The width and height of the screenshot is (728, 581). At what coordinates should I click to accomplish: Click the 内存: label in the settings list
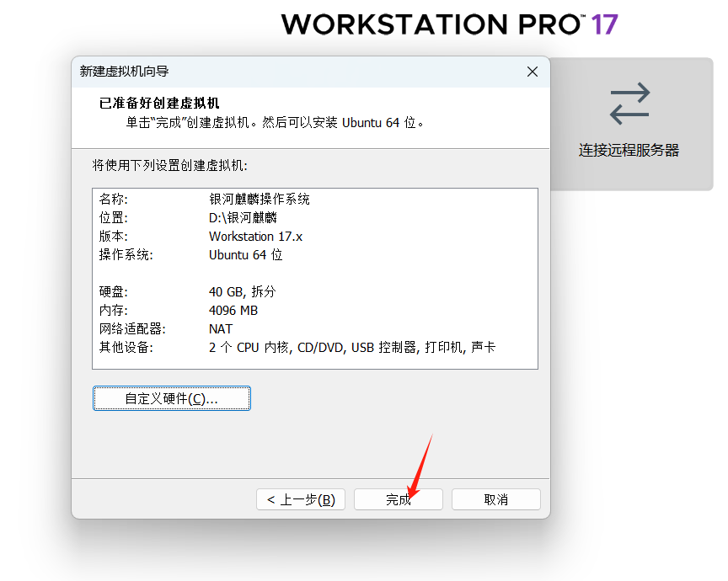tap(113, 311)
